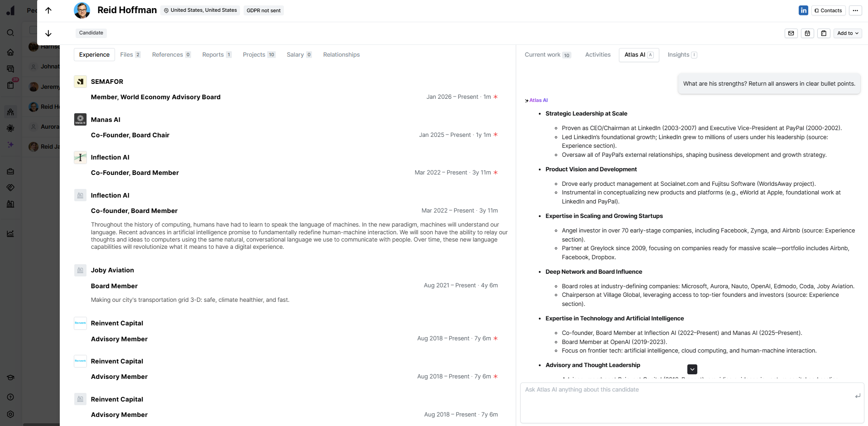Switch to the Experience tab

(94, 54)
